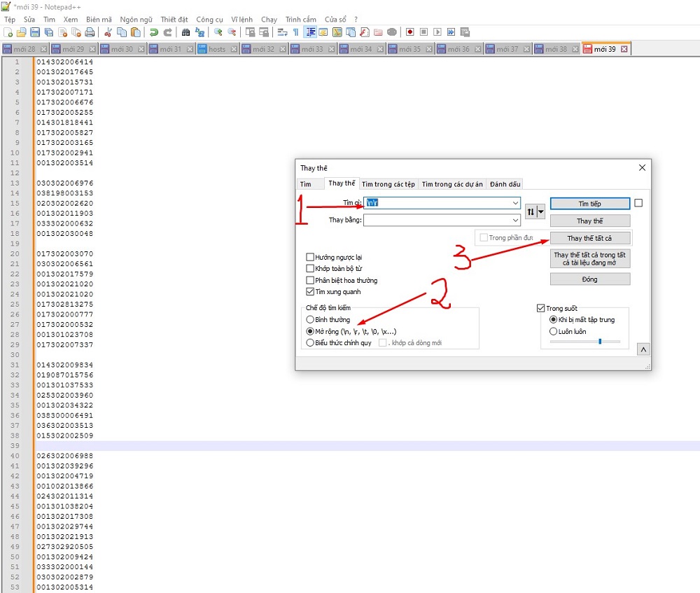Toggle the 'Trong suốt' transparency checkbox
Image resolution: width=700 pixels, height=593 pixels.
coord(540,308)
